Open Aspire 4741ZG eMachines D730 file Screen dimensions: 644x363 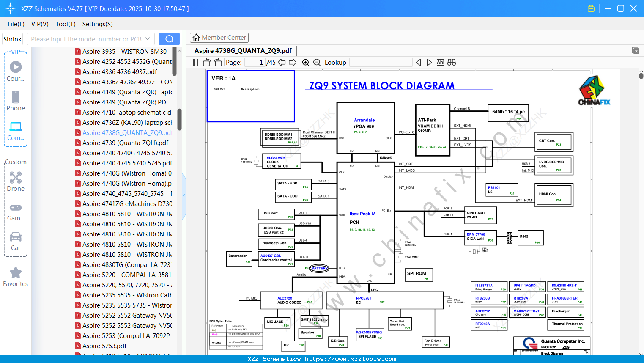(x=127, y=203)
